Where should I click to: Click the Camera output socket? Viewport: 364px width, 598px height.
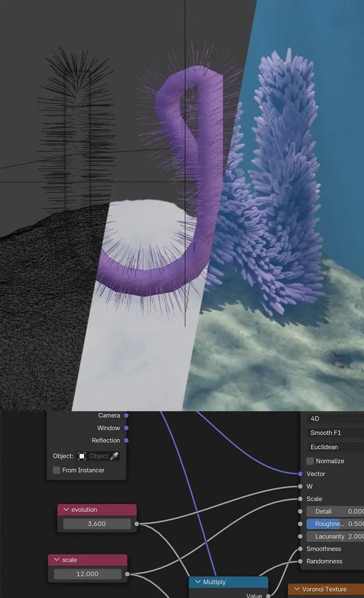[126, 415]
